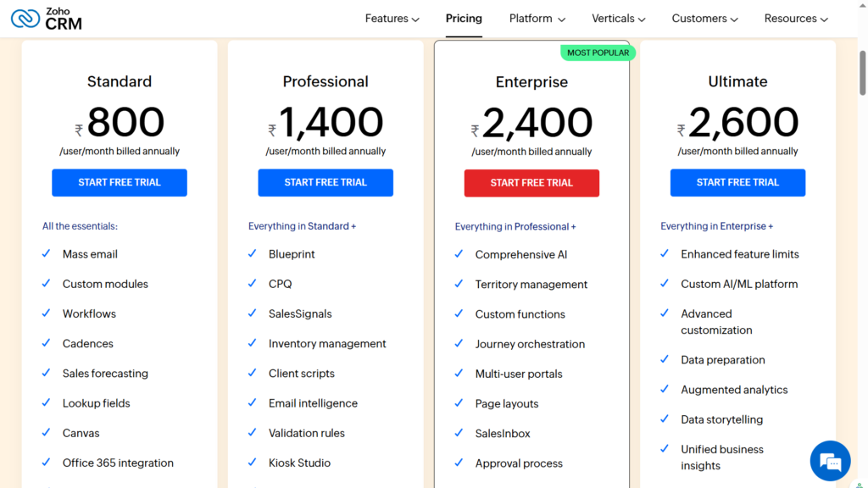Open the Resources dropdown menu
868x488 pixels.
tap(796, 19)
